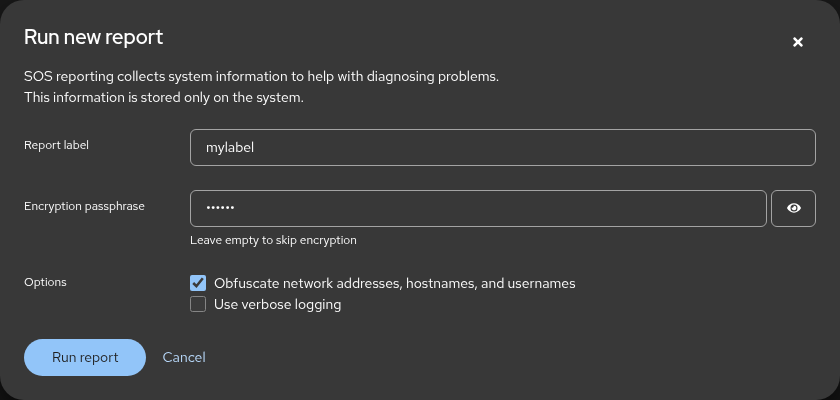Cancel the new report dialog
Viewport: 840px width, 400px height.
coord(184,357)
